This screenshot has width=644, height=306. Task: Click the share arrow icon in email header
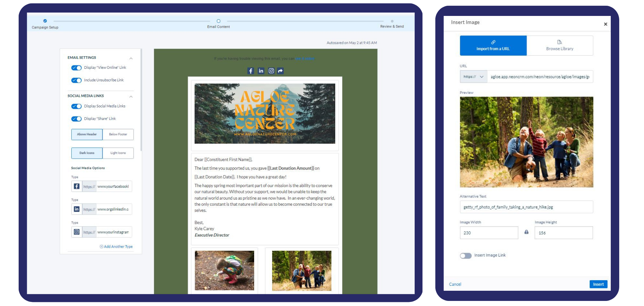click(x=280, y=71)
